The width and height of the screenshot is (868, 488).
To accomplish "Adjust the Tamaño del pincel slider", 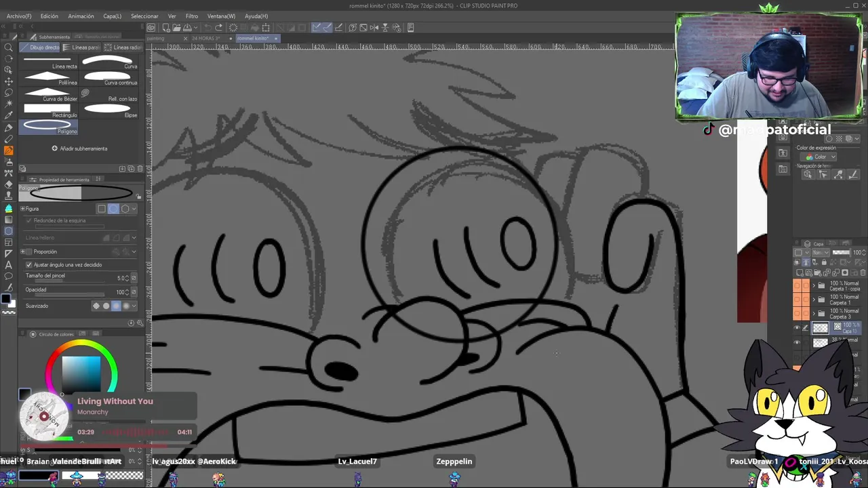I will (x=70, y=281).
